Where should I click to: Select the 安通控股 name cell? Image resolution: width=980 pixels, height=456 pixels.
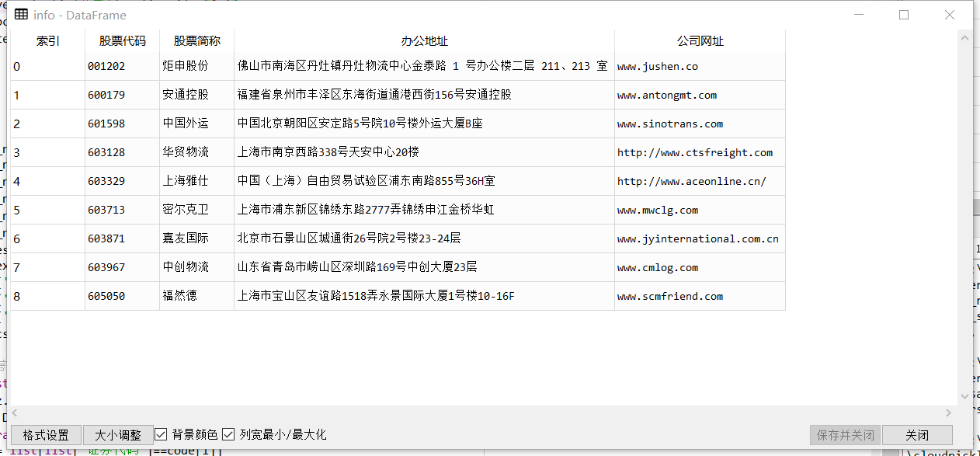[x=197, y=96]
